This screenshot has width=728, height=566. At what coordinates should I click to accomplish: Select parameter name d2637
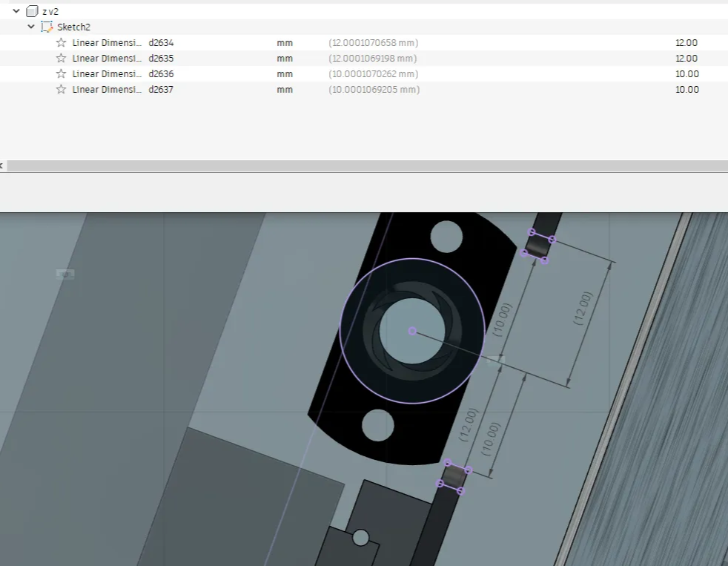tap(161, 89)
